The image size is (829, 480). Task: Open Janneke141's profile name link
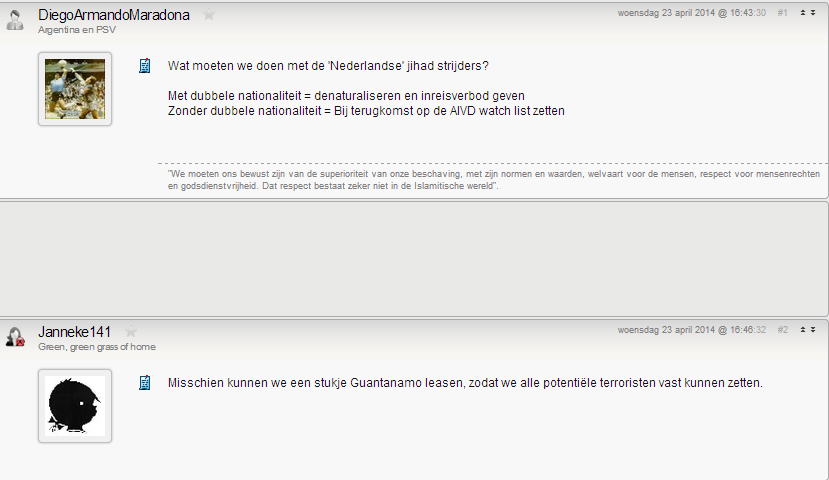click(x=75, y=332)
